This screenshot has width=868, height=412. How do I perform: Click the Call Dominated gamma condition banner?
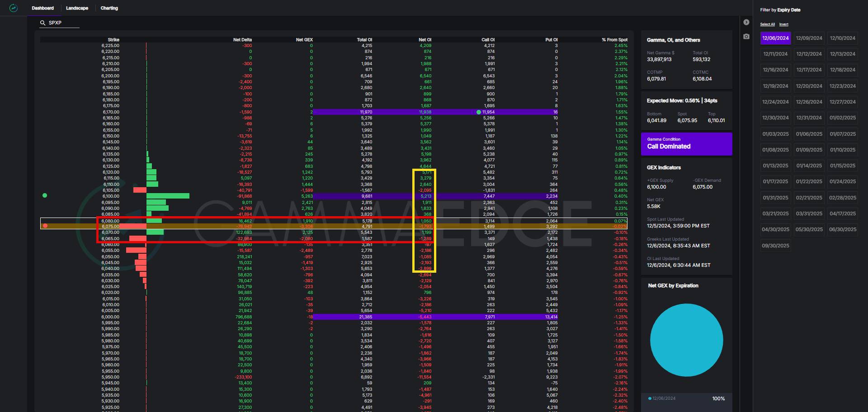(x=686, y=144)
